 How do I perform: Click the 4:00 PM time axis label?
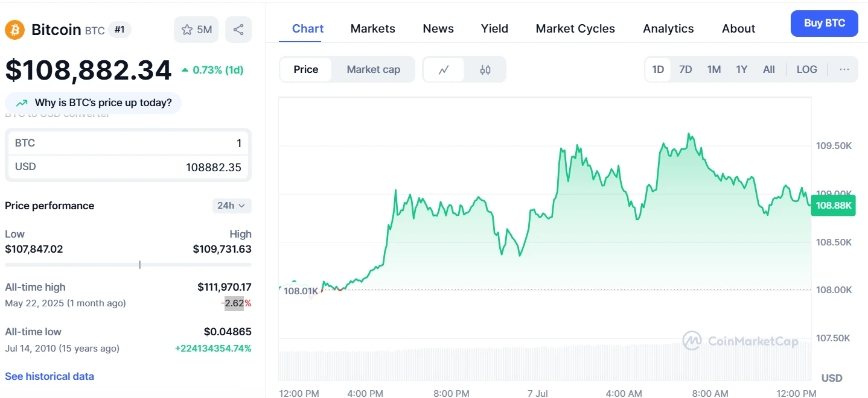(x=365, y=393)
